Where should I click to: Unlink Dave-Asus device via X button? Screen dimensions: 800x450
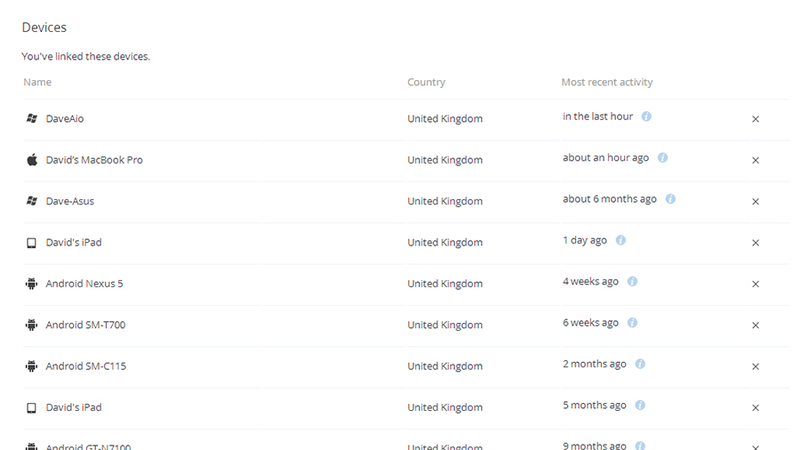[x=756, y=202]
